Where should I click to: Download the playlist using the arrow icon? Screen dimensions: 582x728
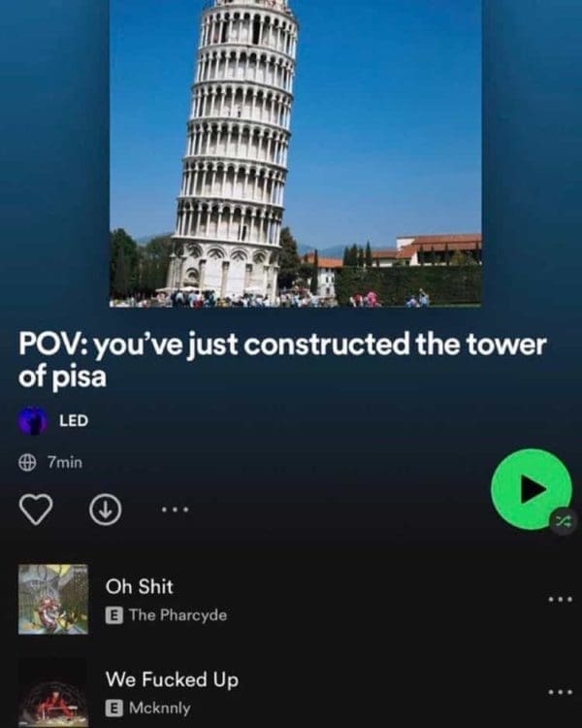[x=106, y=510]
